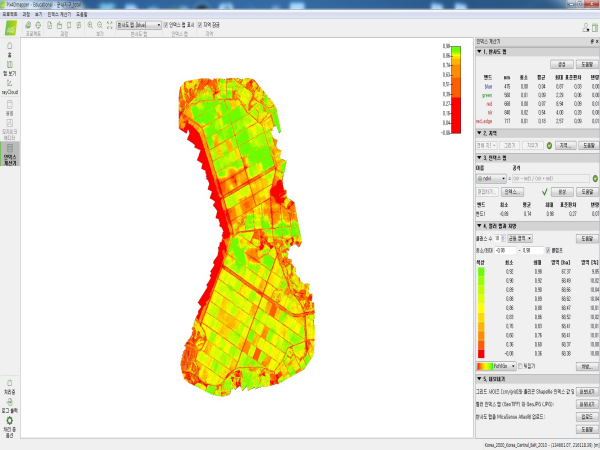Screen dimensions: 600x450
Task: Open the reflectance map [blue] dropdown
Action: pyautogui.click(x=139, y=25)
